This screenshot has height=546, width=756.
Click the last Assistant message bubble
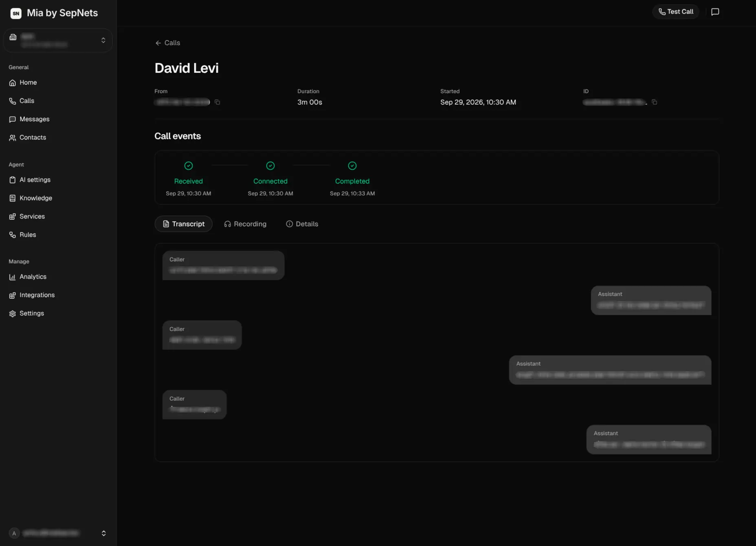pos(649,440)
